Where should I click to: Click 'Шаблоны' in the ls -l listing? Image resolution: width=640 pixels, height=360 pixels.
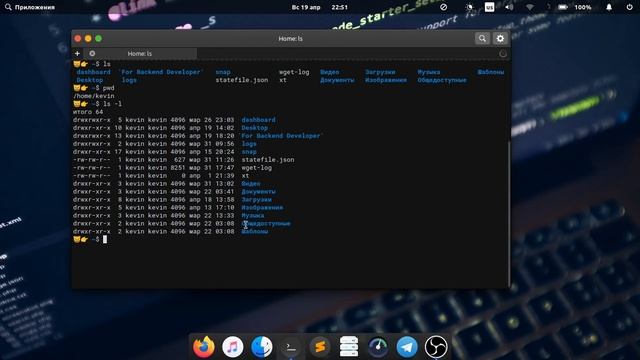[255, 231]
